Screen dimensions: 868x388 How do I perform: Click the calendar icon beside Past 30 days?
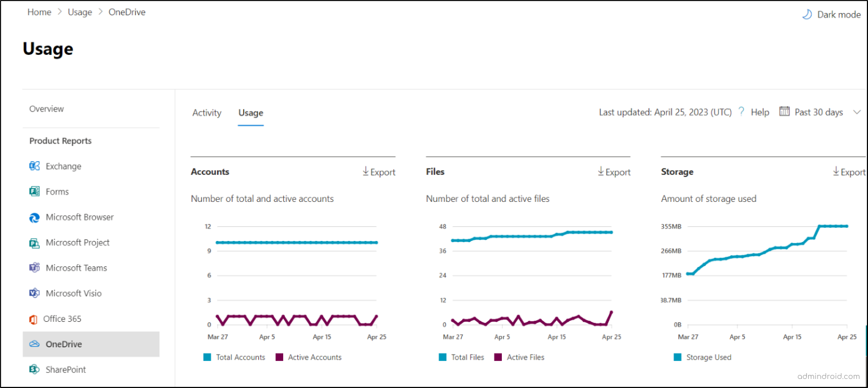[x=785, y=111]
